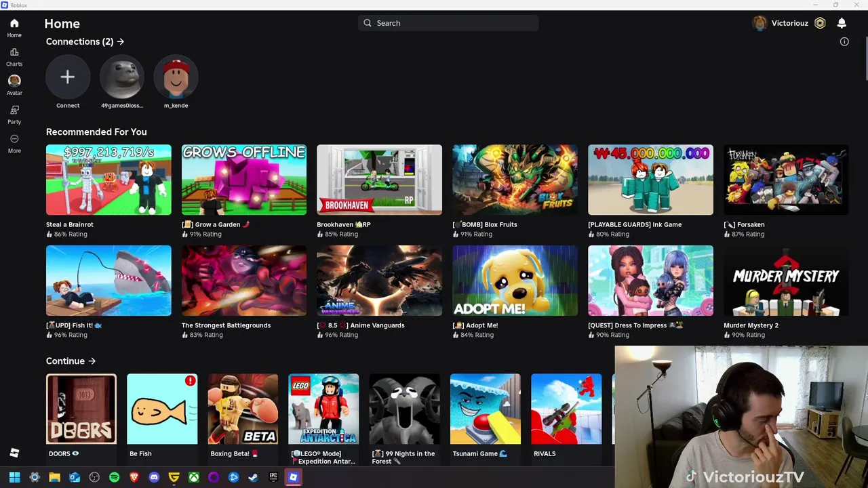Open the More sidebar menu

click(x=14, y=144)
